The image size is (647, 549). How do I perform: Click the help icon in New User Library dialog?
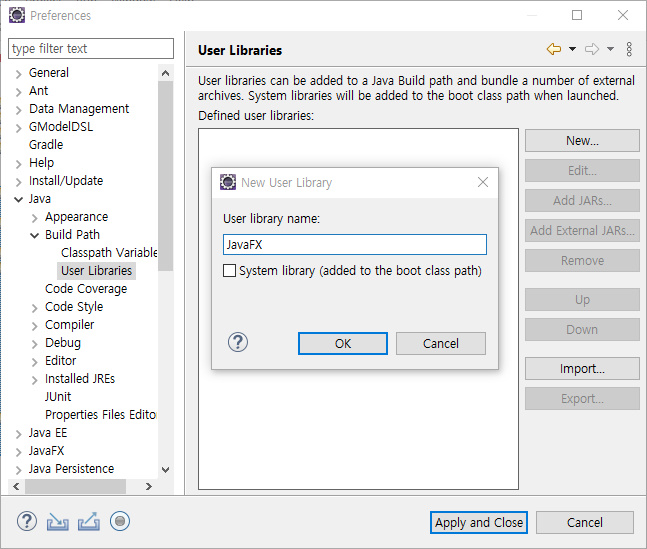tap(238, 342)
